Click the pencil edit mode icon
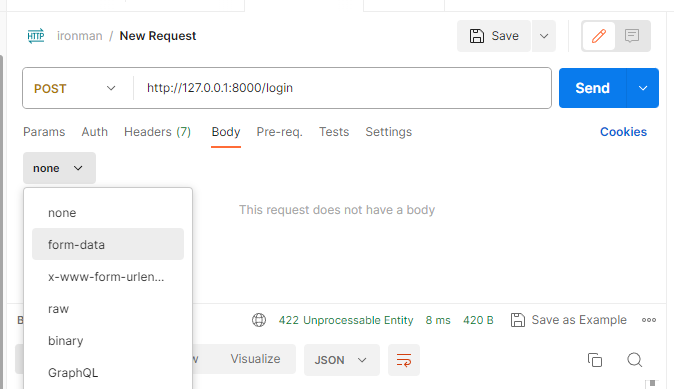 click(x=598, y=36)
